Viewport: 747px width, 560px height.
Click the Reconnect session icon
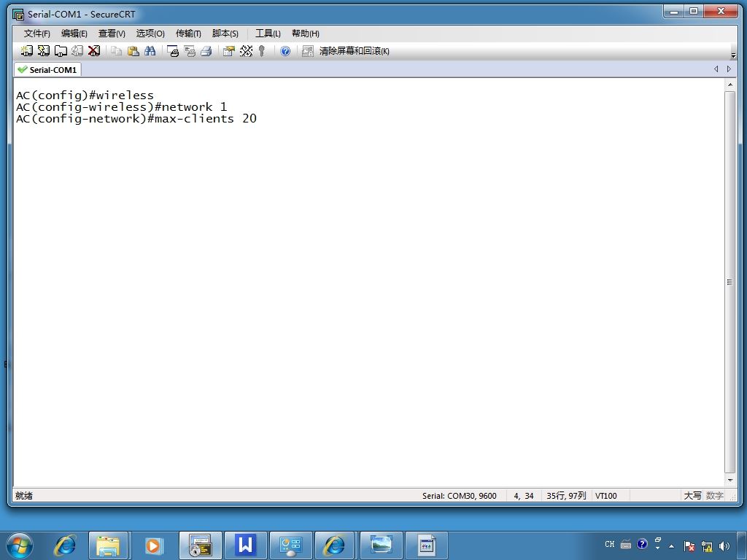point(77,51)
